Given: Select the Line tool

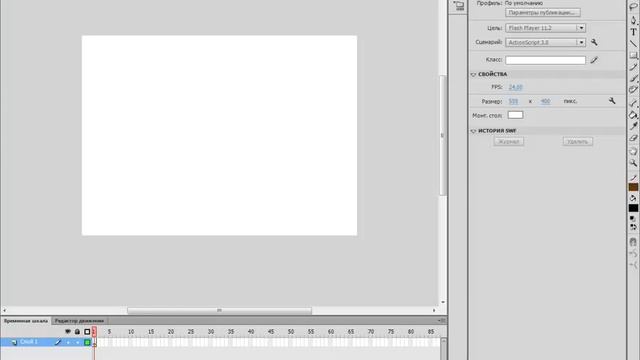Looking at the screenshot, I should tap(633, 43).
